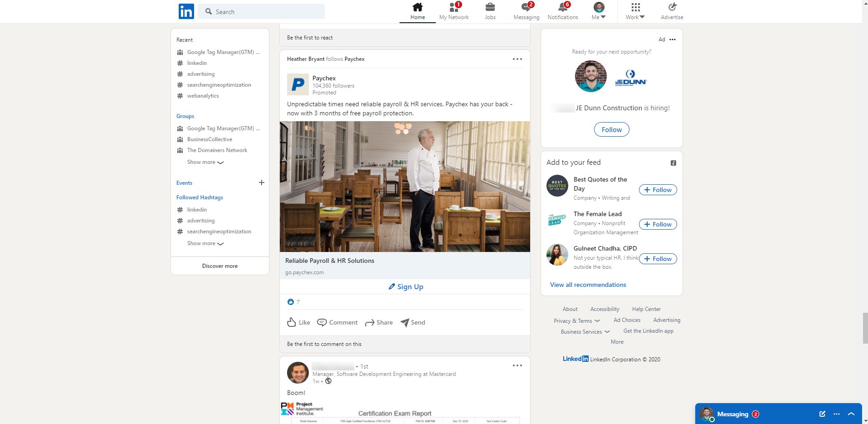Expand the Messaging overlay chevron

tap(851, 414)
